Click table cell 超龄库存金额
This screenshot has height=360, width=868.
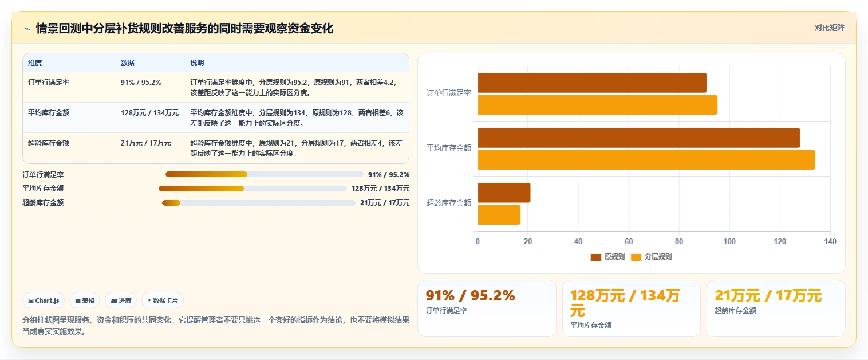[49, 143]
